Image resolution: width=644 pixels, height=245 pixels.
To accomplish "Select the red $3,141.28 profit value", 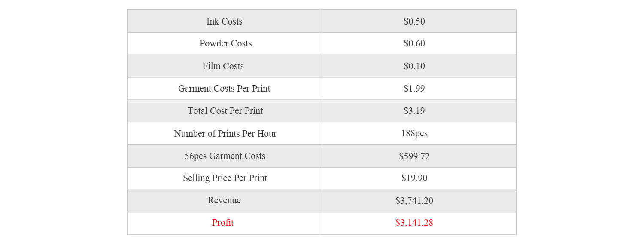I will [x=414, y=223].
